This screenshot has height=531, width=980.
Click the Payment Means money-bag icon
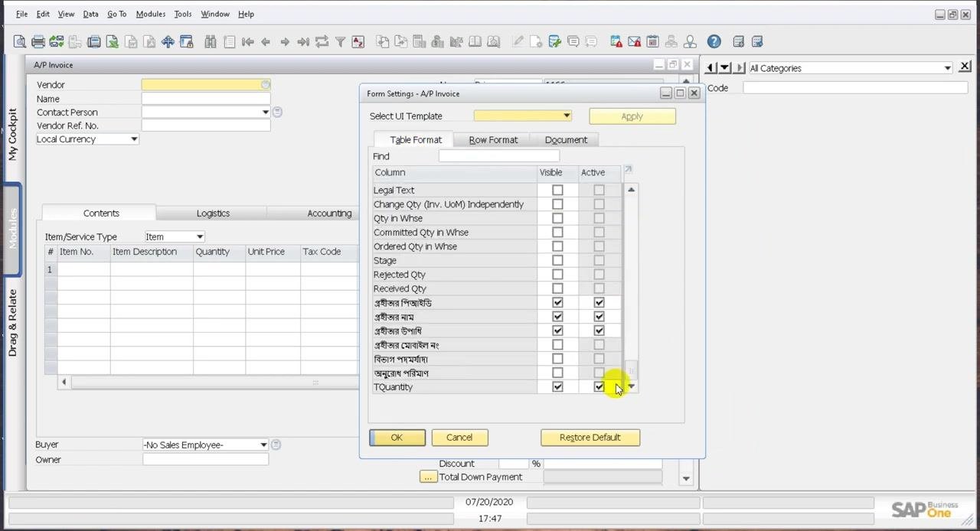point(437,41)
